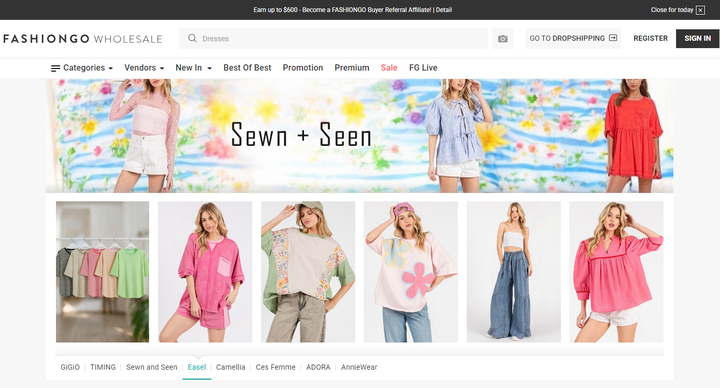Click GO TO DROPSHIPPING button
Viewport: 720px width, 388px height.
(573, 38)
